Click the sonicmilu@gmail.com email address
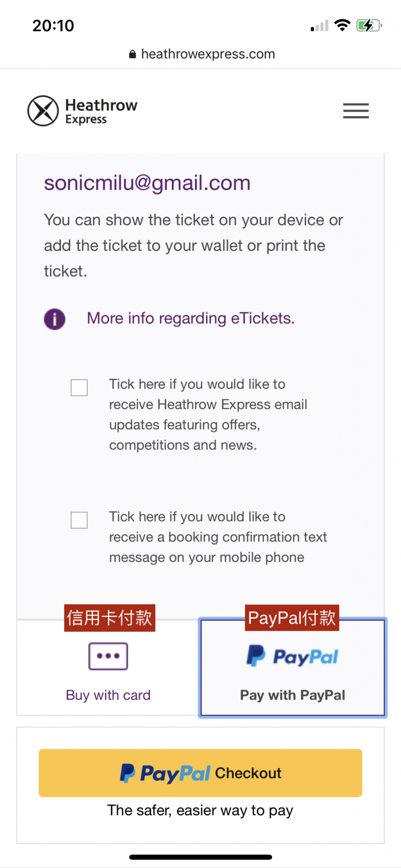401x868 pixels. (x=147, y=183)
